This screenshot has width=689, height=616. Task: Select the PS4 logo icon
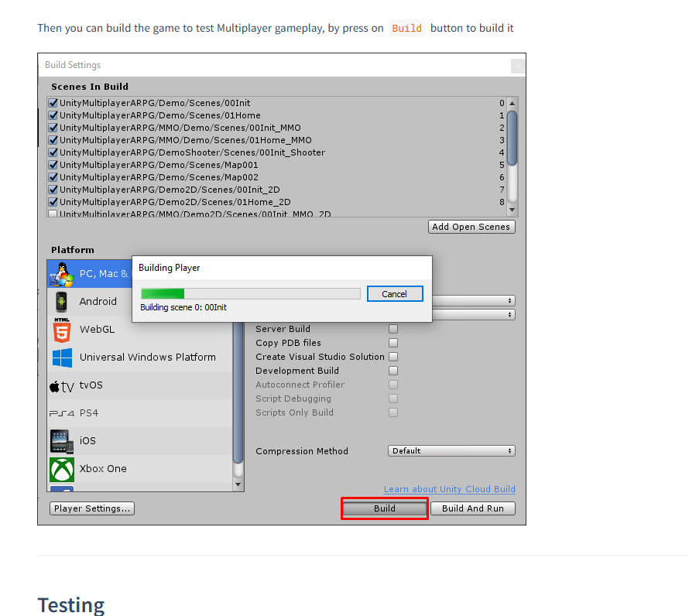coord(61,413)
